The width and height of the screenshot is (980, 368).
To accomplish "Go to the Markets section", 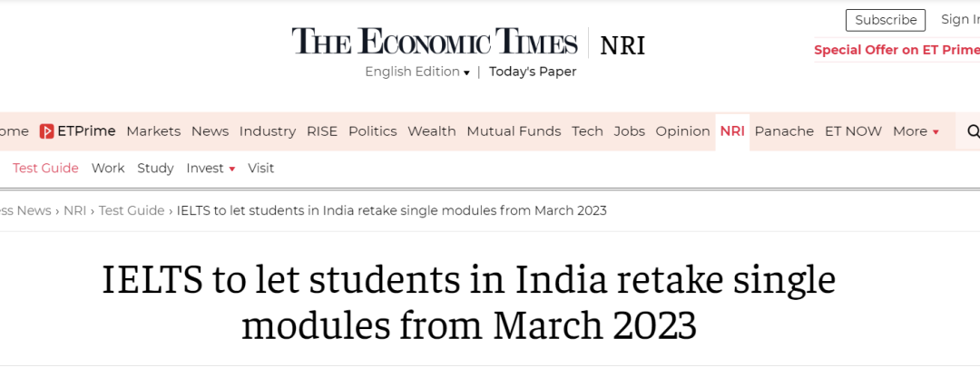I will click(x=153, y=131).
